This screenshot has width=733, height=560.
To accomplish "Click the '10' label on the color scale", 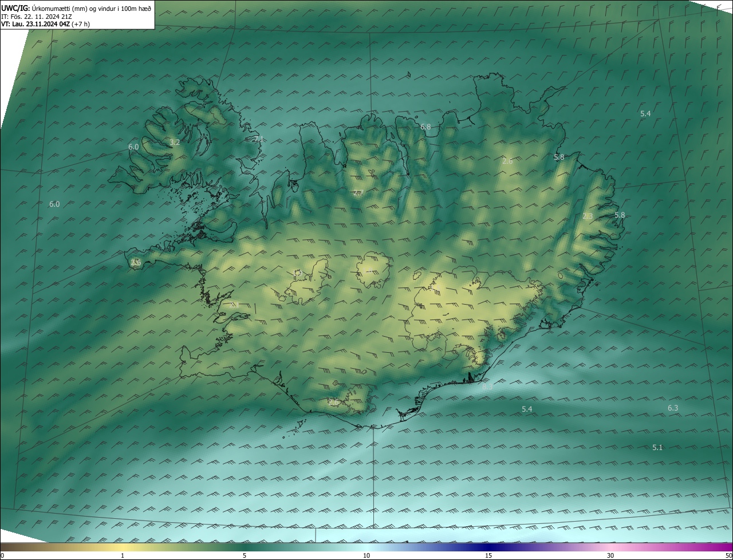I will click(x=366, y=555).
